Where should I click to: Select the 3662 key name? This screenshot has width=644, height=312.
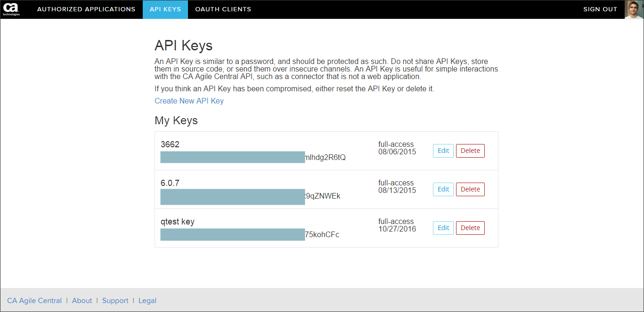[170, 144]
